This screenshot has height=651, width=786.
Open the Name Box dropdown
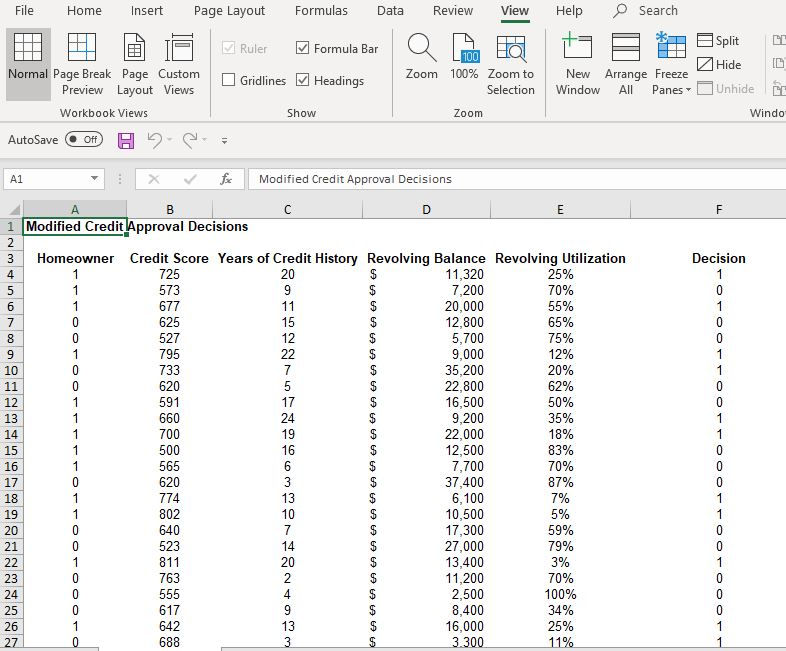point(94,178)
